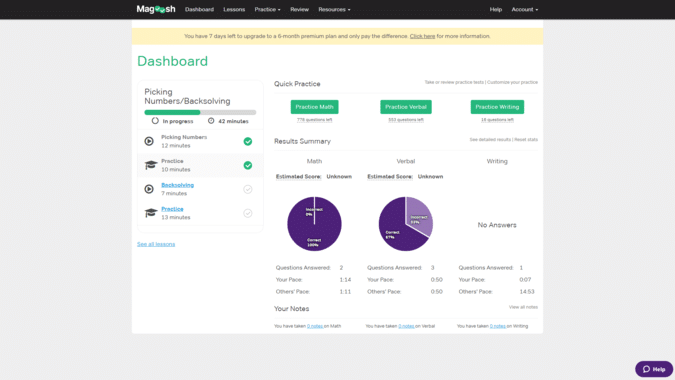Open the Review nav item
Image resolution: width=675 pixels, height=380 pixels.
click(x=299, y=9)
